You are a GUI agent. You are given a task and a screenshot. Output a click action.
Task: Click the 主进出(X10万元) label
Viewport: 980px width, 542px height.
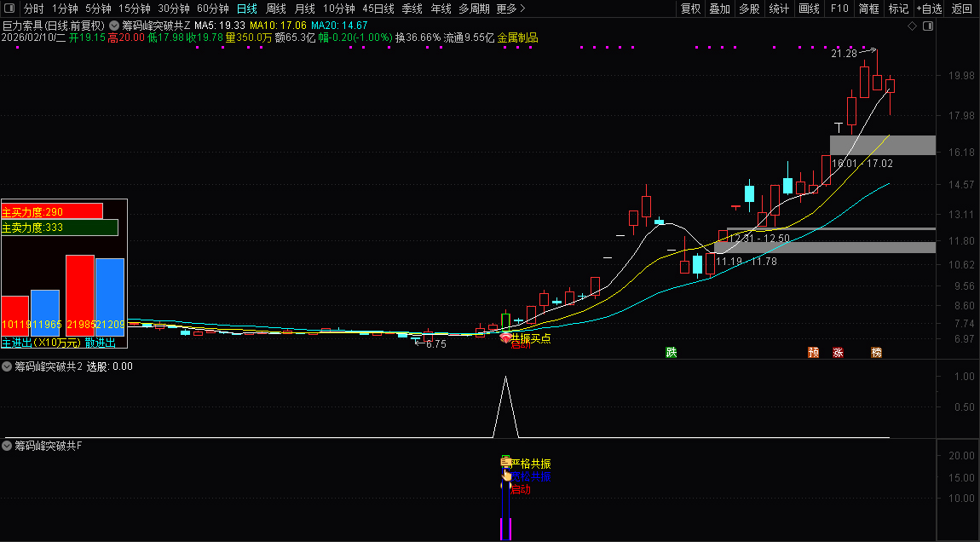click(x=41, y=343)
